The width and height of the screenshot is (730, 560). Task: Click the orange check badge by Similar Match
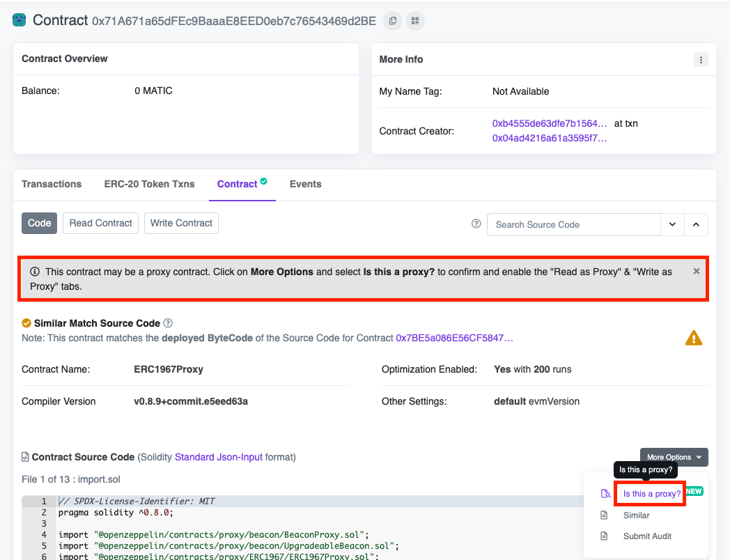click(26, 323)
